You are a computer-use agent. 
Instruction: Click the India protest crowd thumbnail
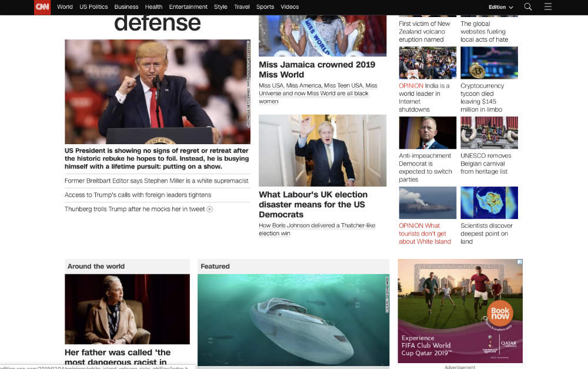[427, 63]
